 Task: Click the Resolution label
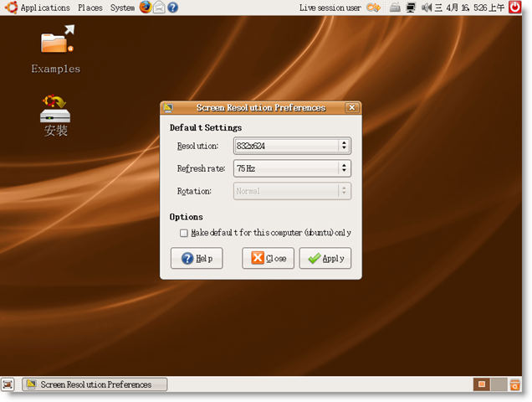click(197, 146)
